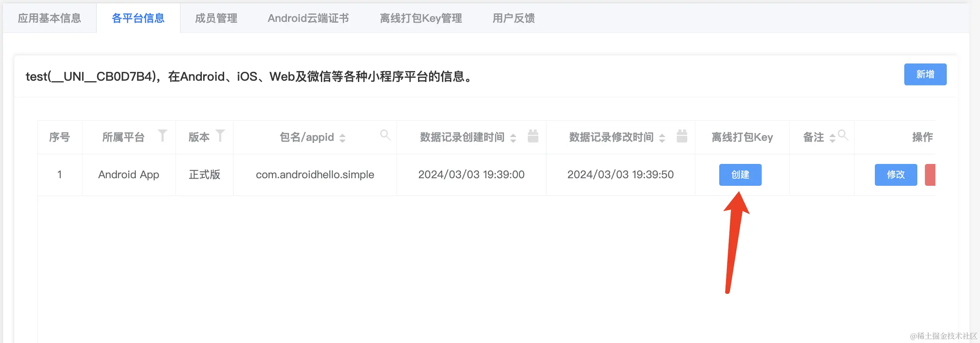Open the 应用基本信息 tab
The height and width of the screenshot is (343, 980).
click(50, 18)
